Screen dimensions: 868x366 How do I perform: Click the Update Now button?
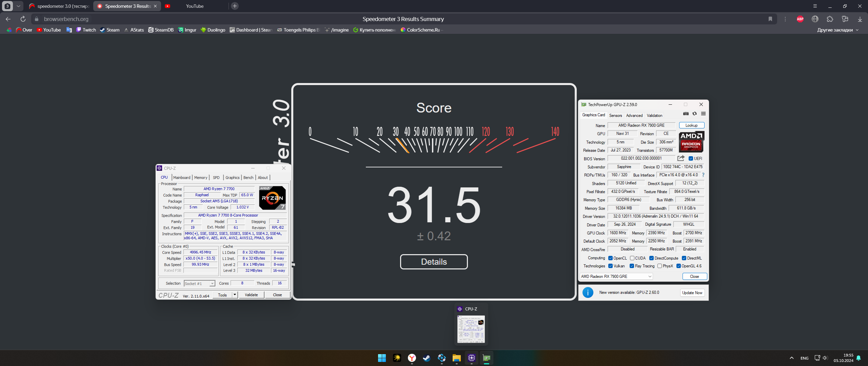692,293
